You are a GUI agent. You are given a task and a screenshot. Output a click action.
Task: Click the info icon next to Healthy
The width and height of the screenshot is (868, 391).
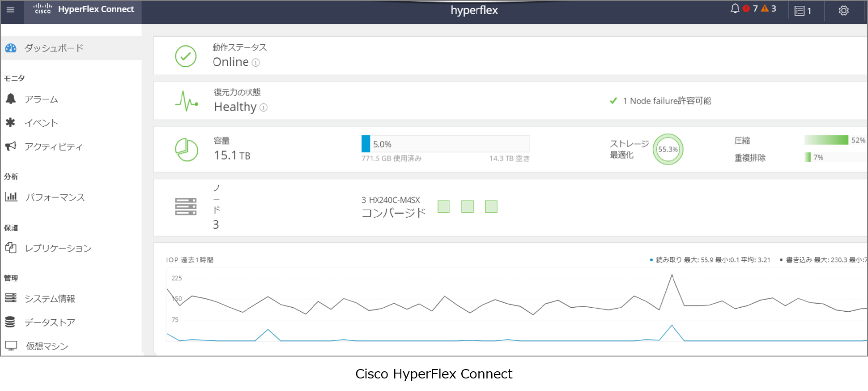tap(264, 107)
